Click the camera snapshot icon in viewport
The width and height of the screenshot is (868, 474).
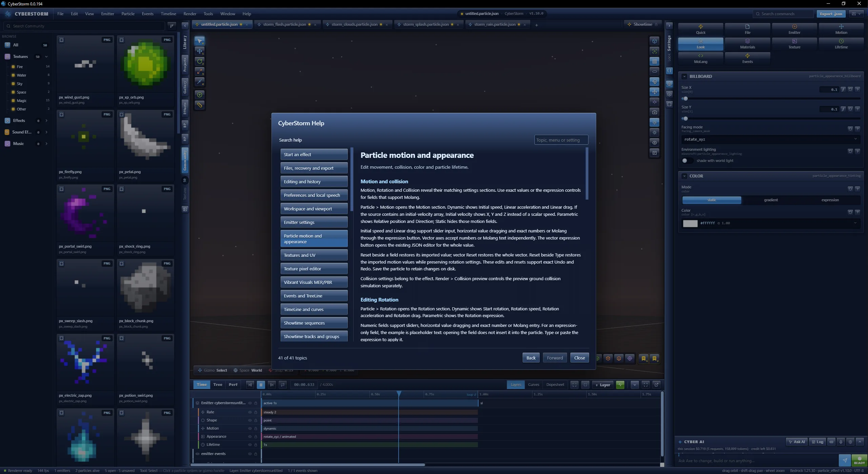[x=654, y=112]
